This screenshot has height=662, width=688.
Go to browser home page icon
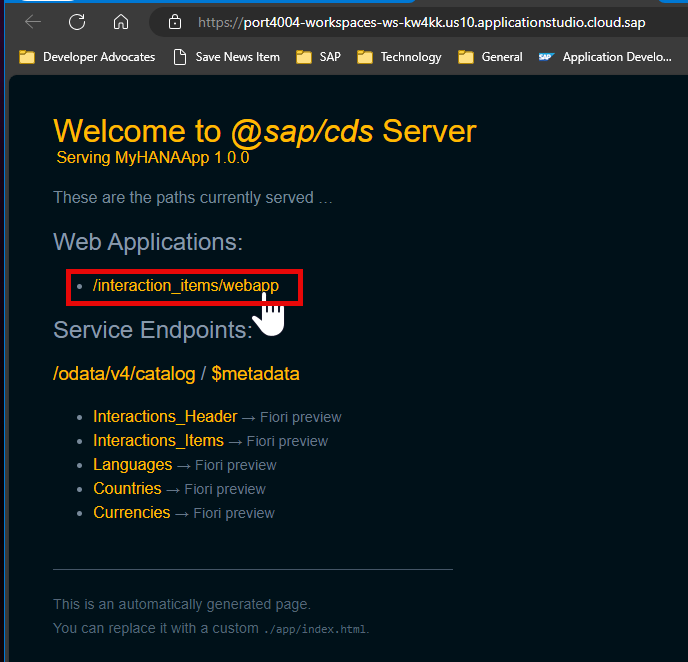tap(121, 21)
